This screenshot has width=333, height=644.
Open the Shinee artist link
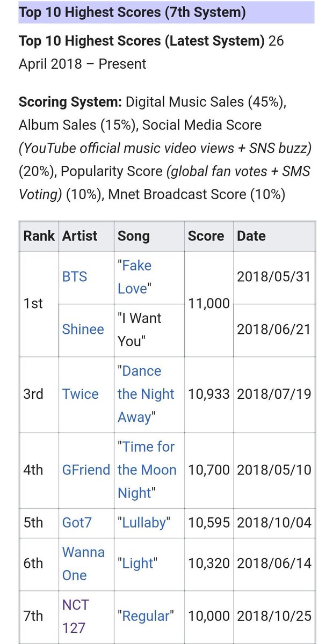click(x=83, y=330)
